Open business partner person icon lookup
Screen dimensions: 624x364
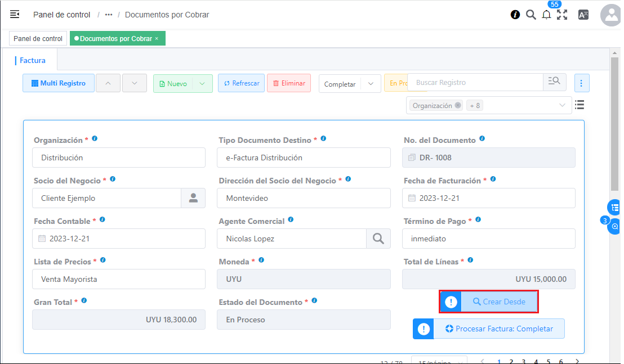pyautogui.click(x=193, y=198)
